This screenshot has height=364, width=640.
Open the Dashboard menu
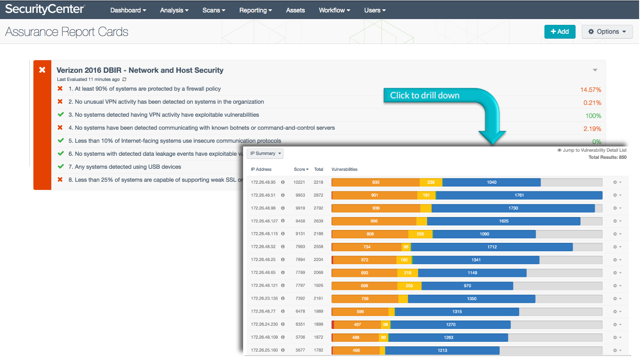[x=128, y=10]
